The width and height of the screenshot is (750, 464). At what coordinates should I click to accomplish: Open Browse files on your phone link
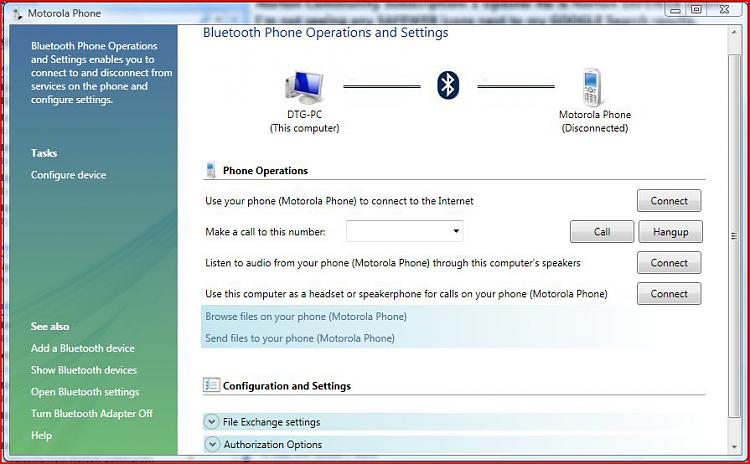point(306,317)
